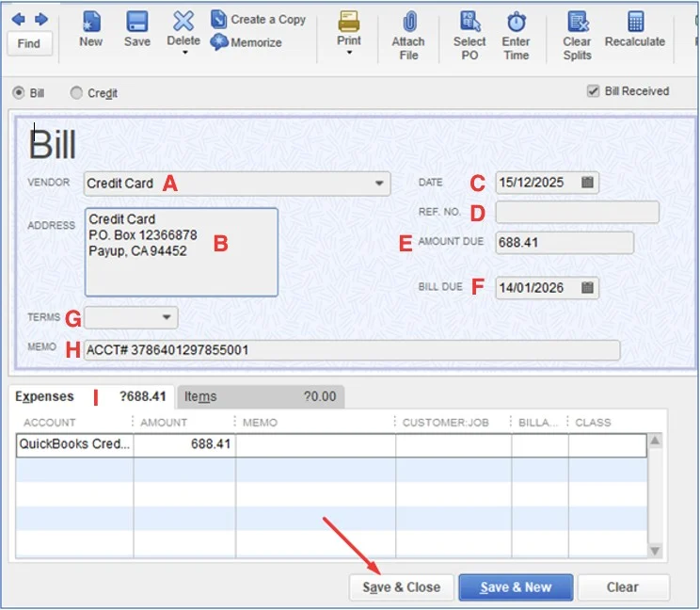The height and width of the screenshot is (610, 700).
Task: Click the scroll down arrow of expenses table
Action: point(655,551)
